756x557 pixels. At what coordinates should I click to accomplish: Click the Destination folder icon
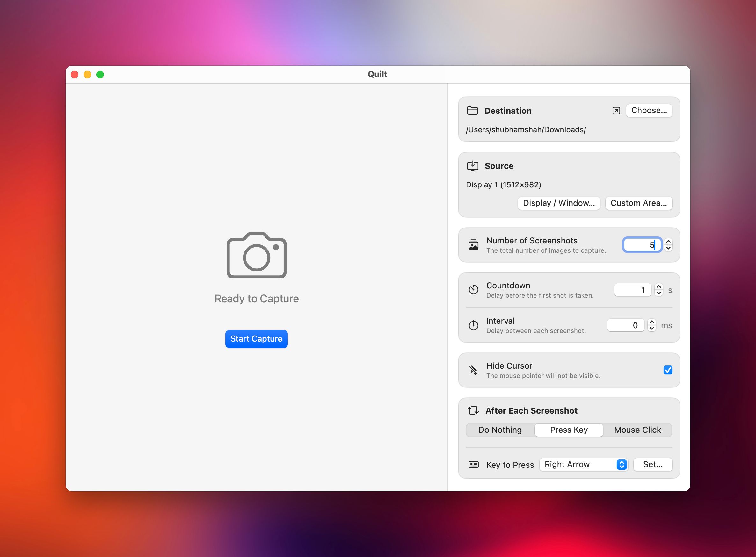coord(473,111)
